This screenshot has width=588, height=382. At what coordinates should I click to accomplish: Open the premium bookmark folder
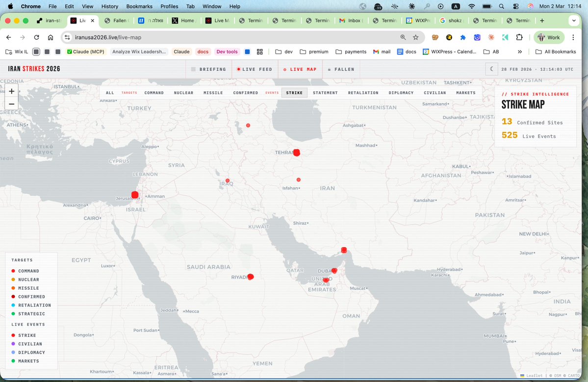[314, 51]
